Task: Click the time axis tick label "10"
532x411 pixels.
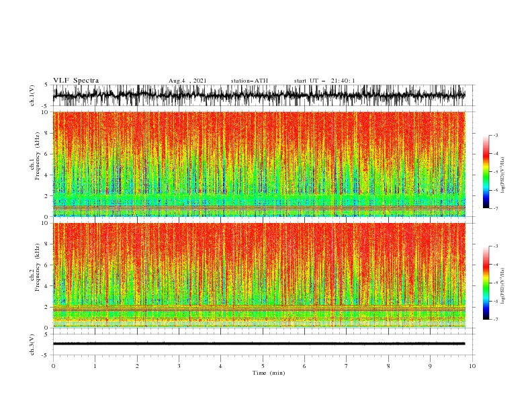Action: [x=472, y=366]
